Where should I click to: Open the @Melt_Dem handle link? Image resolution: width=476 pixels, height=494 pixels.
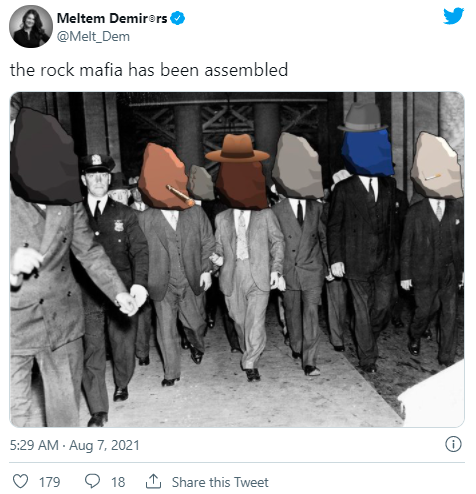coord(93,36)
